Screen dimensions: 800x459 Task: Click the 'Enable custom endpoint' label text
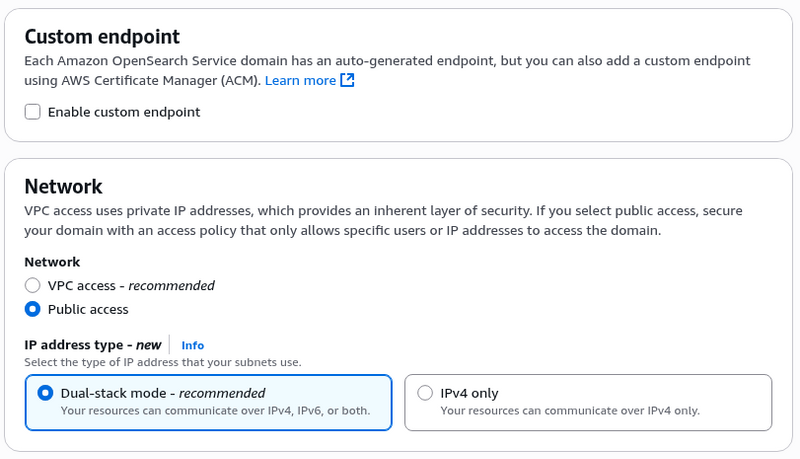click(x=124, y=112)
